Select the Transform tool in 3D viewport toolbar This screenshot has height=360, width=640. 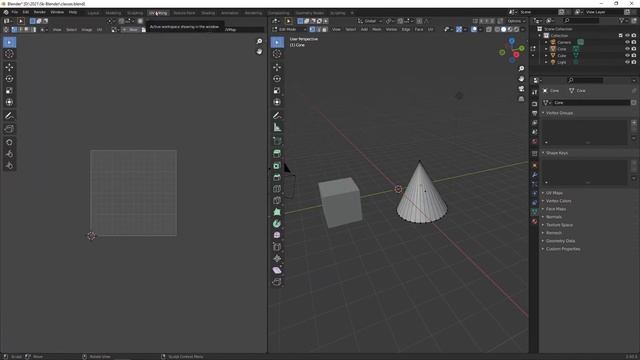tap(277, 102)
